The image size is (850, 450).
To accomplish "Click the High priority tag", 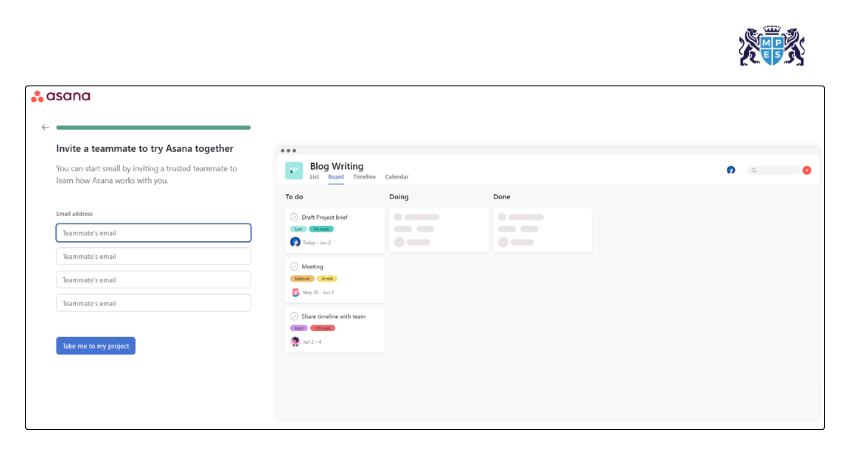I will [299, 328].
